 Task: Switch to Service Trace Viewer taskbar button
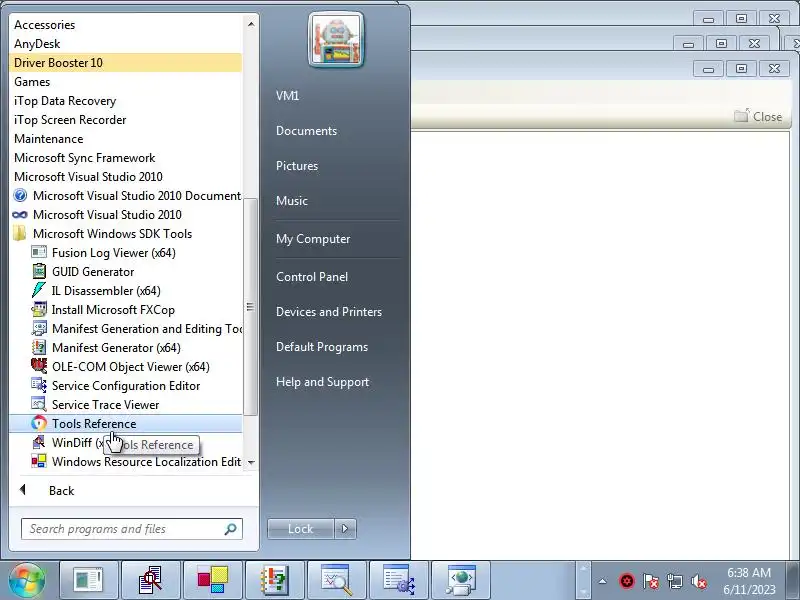(337, 580)
